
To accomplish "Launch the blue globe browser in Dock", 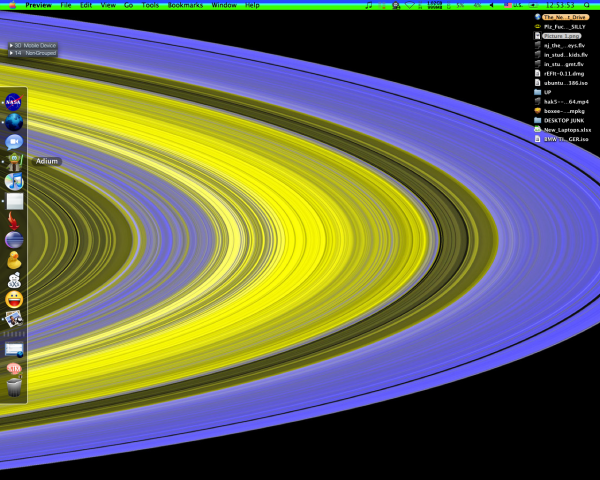I will (14, 122).
